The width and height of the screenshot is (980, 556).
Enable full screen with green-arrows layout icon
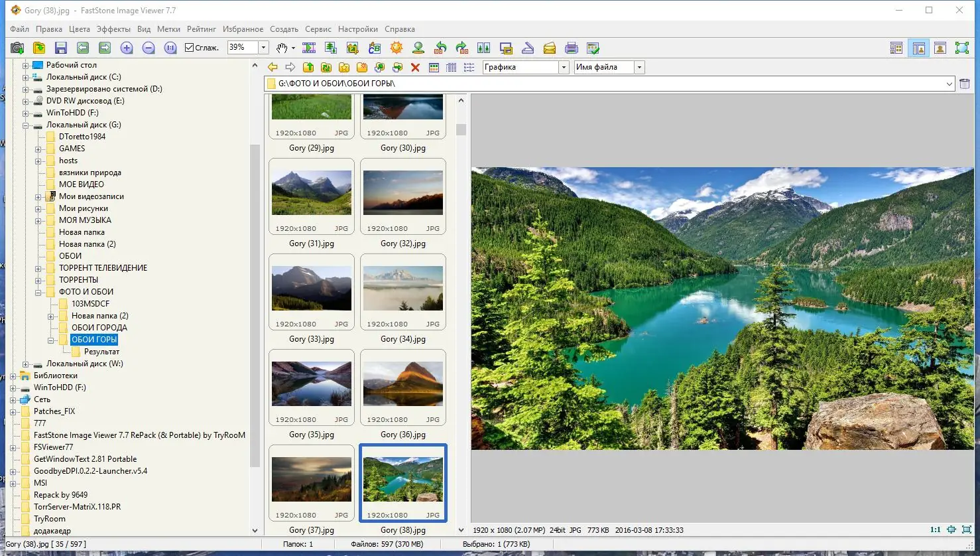[962, 48]
